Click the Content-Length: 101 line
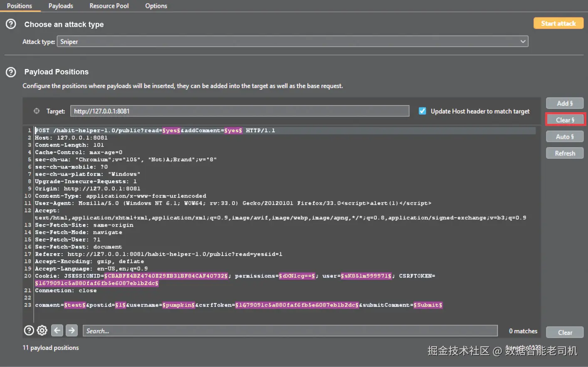 pos(69,145)
